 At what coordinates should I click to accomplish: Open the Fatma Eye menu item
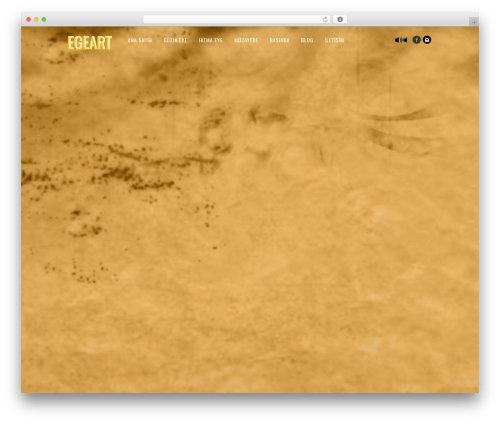210,40
